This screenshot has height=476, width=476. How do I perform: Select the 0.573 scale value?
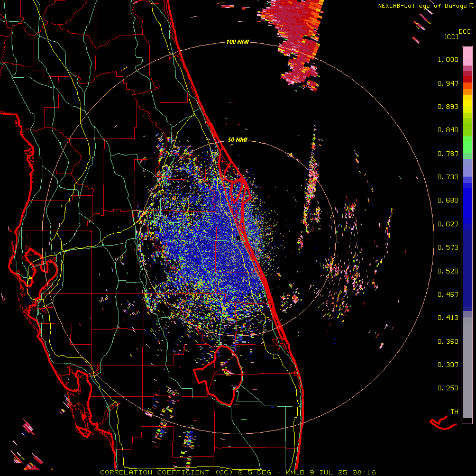click(x=448, y=248)
